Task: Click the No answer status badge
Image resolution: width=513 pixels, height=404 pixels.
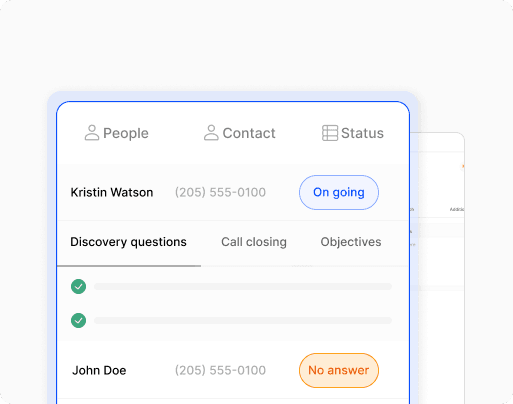Action: pyautogui.click(x=339, y=370)
